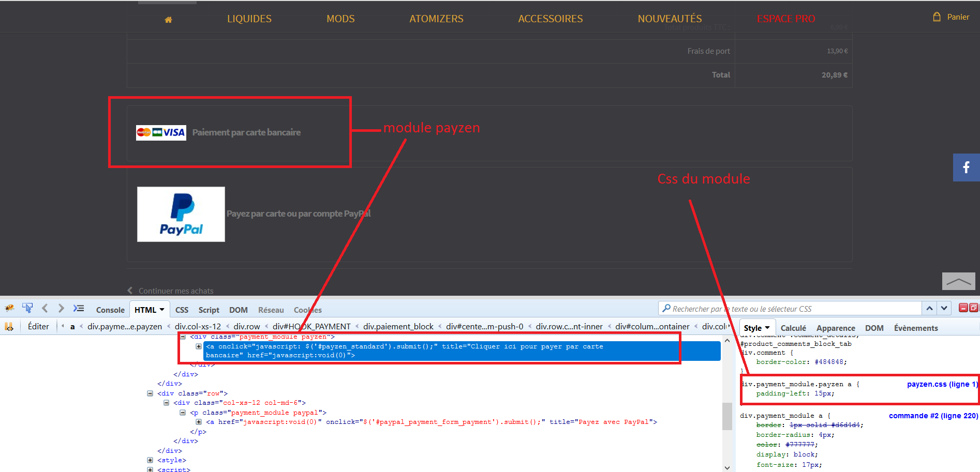Open the side panel DOM tab

tap(874, 328)
